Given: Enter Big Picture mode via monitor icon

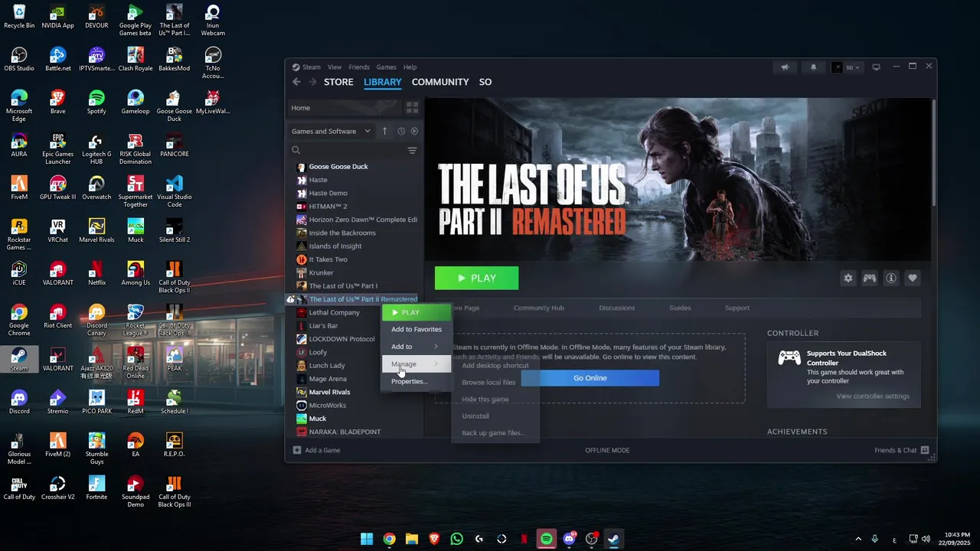Looking at the screenshot, I should pos(876,67).
